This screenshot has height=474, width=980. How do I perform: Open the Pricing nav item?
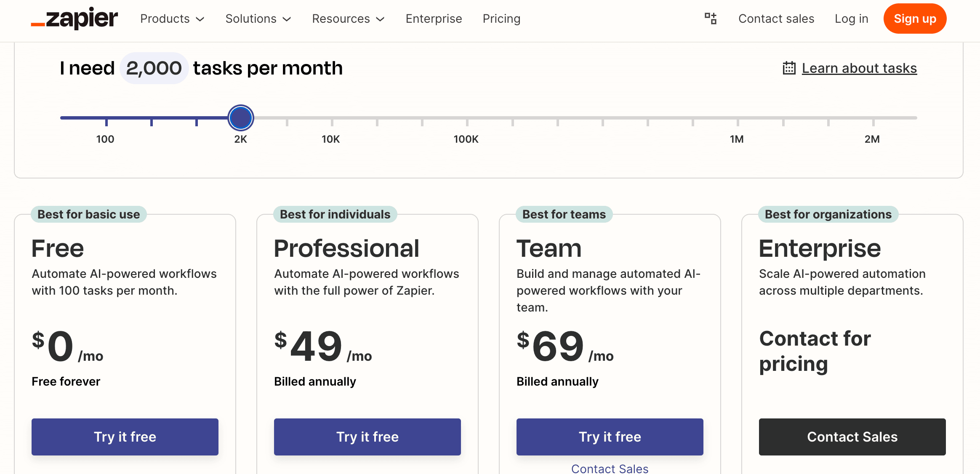coord(501,19)
